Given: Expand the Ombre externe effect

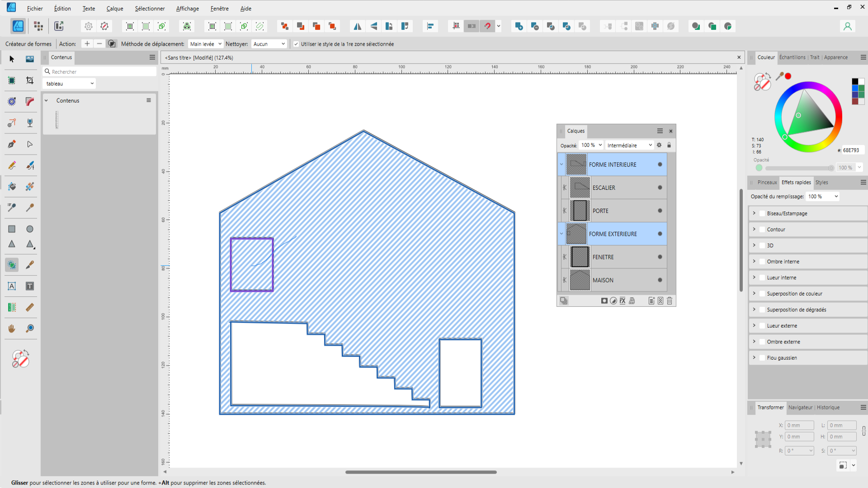Looking at the screenshot, I should tap(754, 342).
